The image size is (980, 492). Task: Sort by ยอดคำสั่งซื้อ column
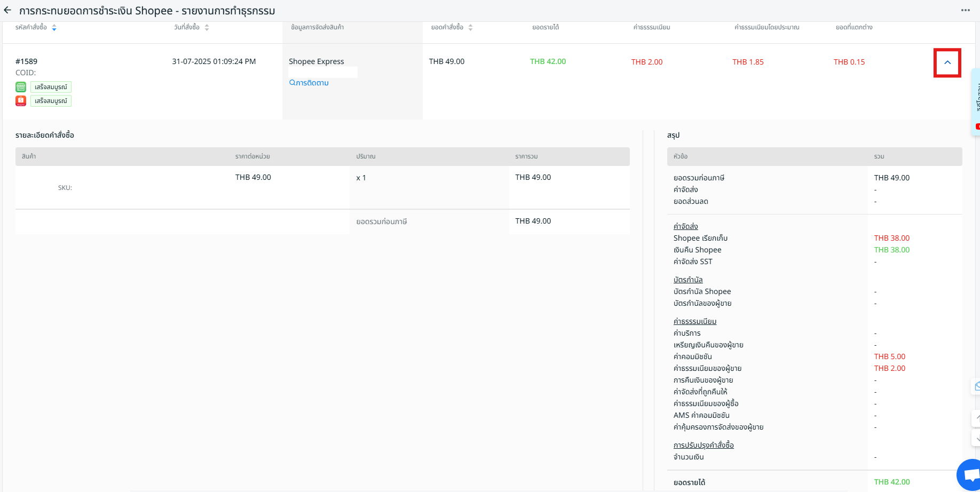tap(470, 27)
